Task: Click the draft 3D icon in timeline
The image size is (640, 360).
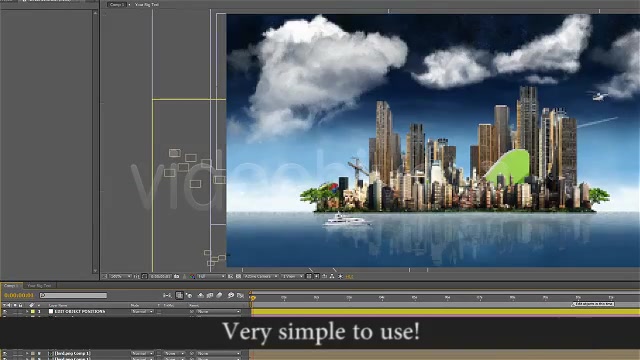Action: [x=189, y=295]
